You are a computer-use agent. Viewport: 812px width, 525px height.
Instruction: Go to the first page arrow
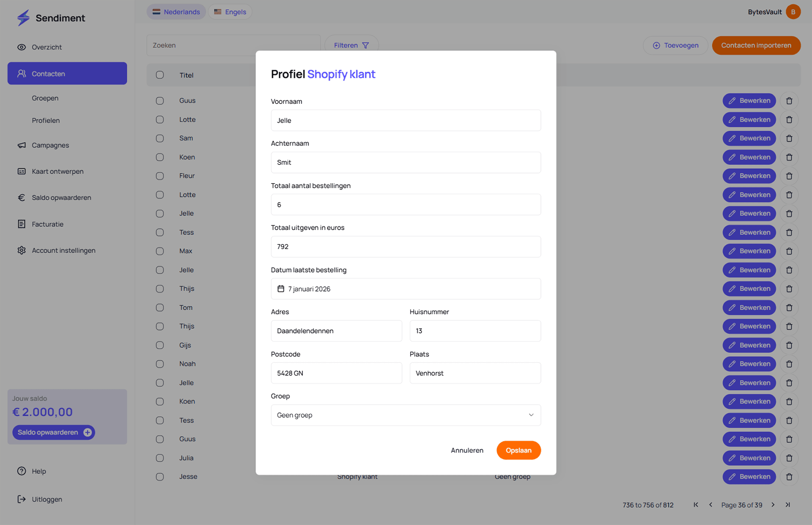pos(696,505)
